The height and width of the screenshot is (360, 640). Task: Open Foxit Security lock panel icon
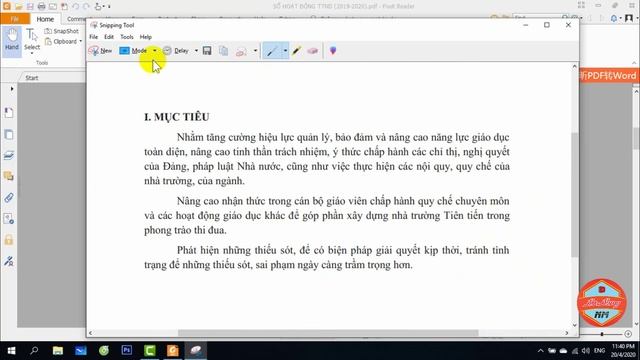[x=9, y=240]
